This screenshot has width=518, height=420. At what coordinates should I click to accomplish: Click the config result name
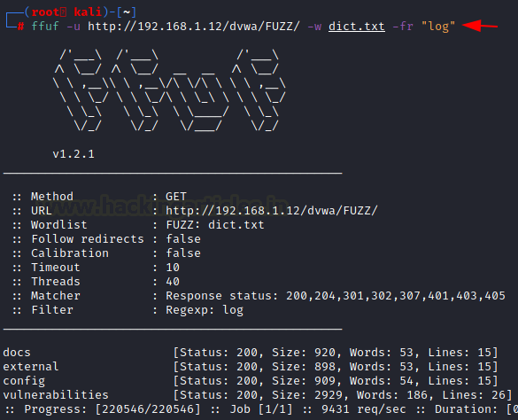(24, 381)
